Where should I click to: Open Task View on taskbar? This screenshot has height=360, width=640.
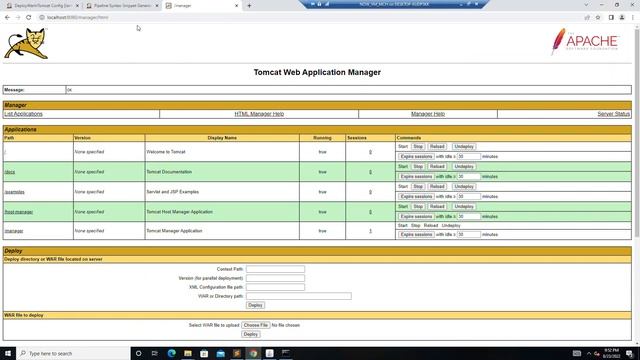click(155, 353)
